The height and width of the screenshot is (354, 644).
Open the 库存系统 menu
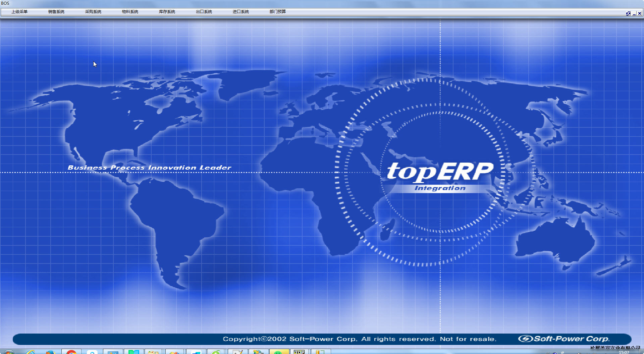(167, 12)
